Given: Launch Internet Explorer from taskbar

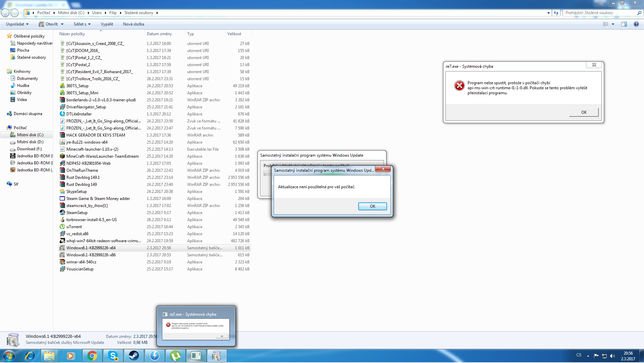Looking at the screenshot, I should (x=30, y=356).
